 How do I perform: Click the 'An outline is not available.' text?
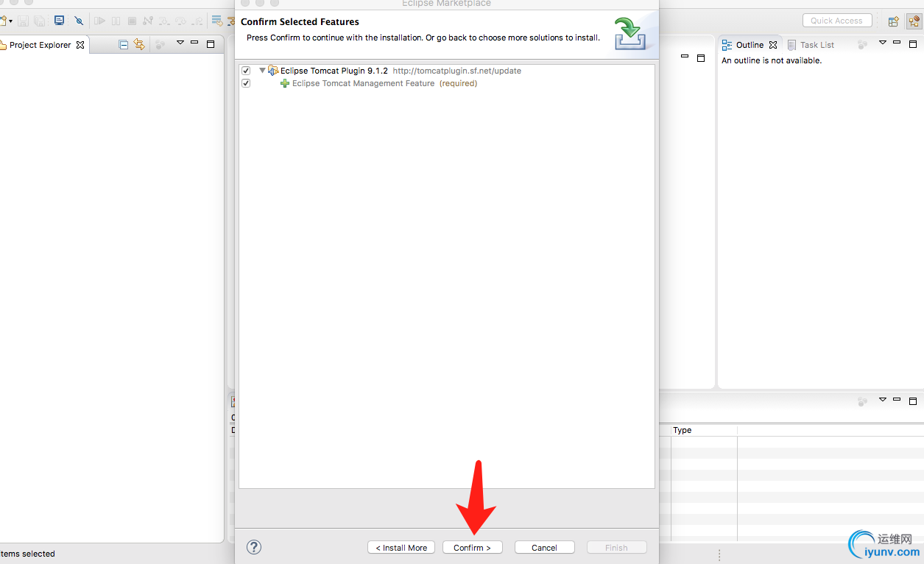pos(772,60)
